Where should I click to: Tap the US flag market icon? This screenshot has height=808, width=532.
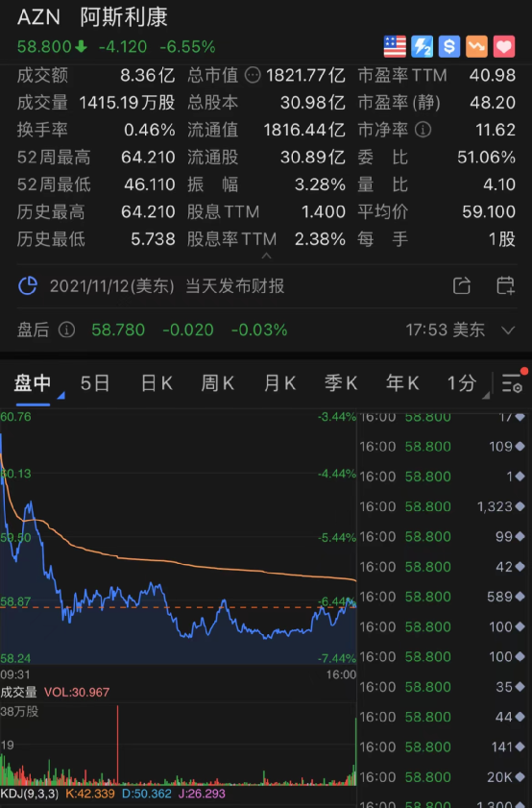click(395, 46)
